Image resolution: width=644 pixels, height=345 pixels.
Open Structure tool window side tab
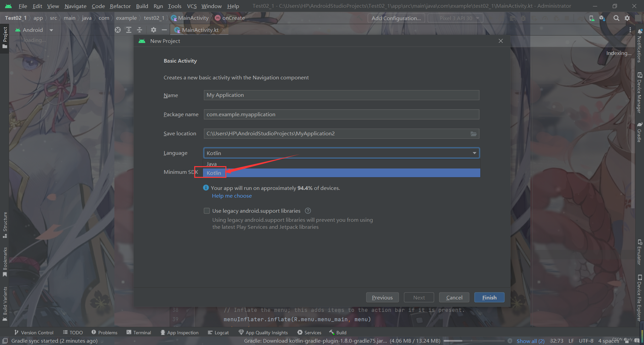click(5, 225)
